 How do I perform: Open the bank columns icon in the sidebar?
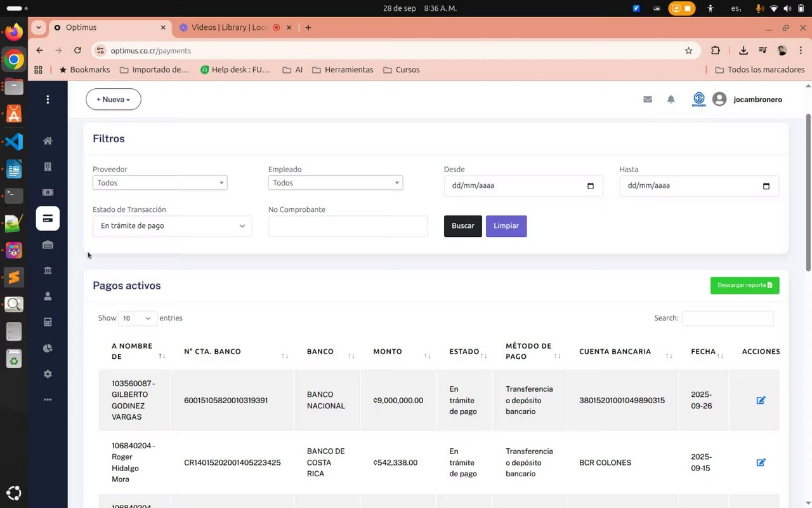click(48, 271)
